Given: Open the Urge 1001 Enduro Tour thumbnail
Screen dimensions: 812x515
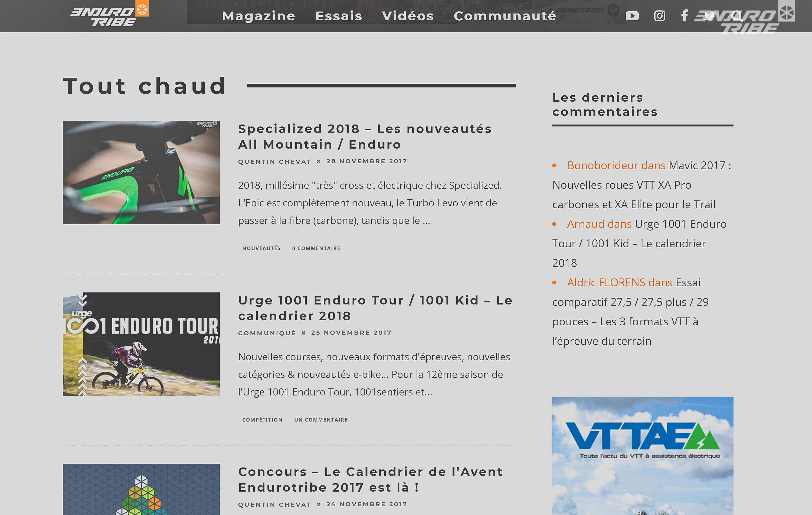Looking at the screenshot, I should click(141, 344).
